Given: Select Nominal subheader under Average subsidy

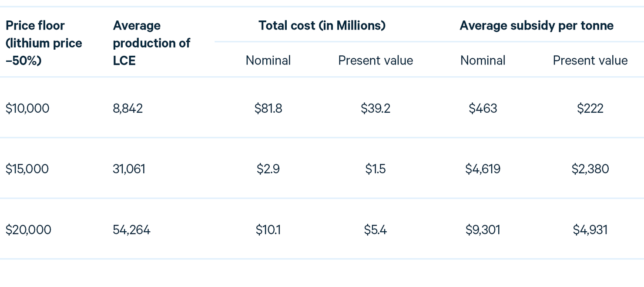Looking at the screenshot, I should [483, 60].
